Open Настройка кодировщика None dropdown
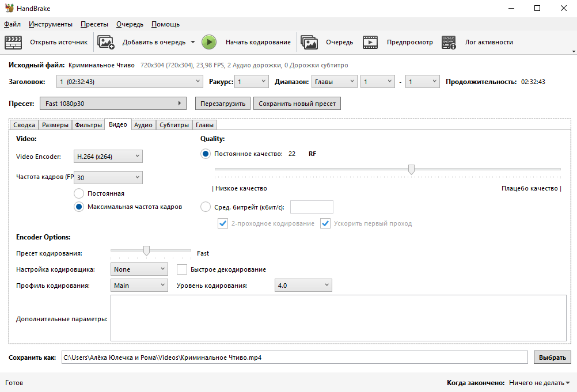Image resolution: width=577 pixels, height=392 pixels. point(139,269)
